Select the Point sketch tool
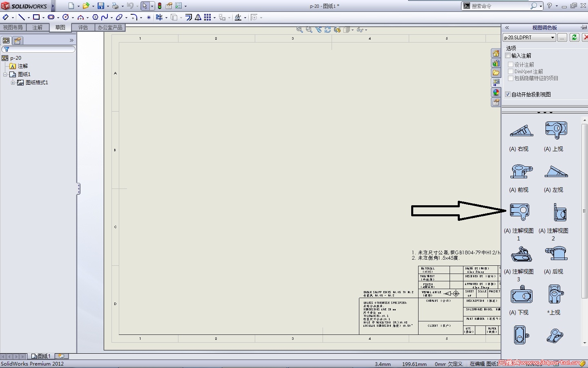The width and height of the screenshot is (588, 368). point(149,17)
